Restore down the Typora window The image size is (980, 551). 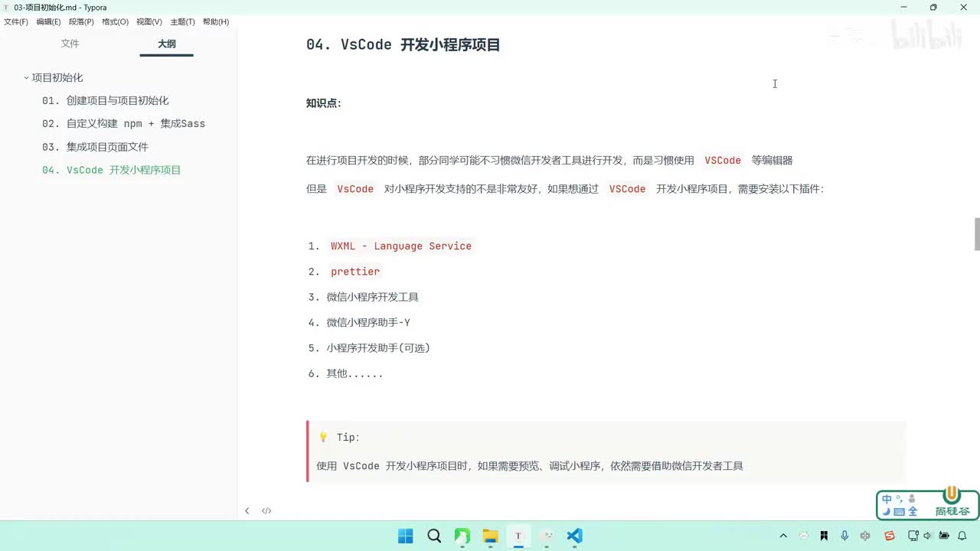click(933, 7)
